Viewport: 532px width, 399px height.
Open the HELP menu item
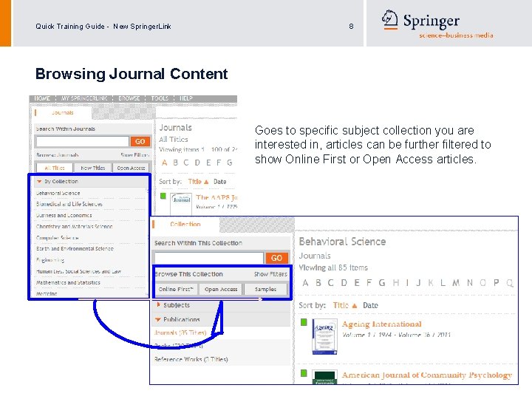click(x=186, y=98)
